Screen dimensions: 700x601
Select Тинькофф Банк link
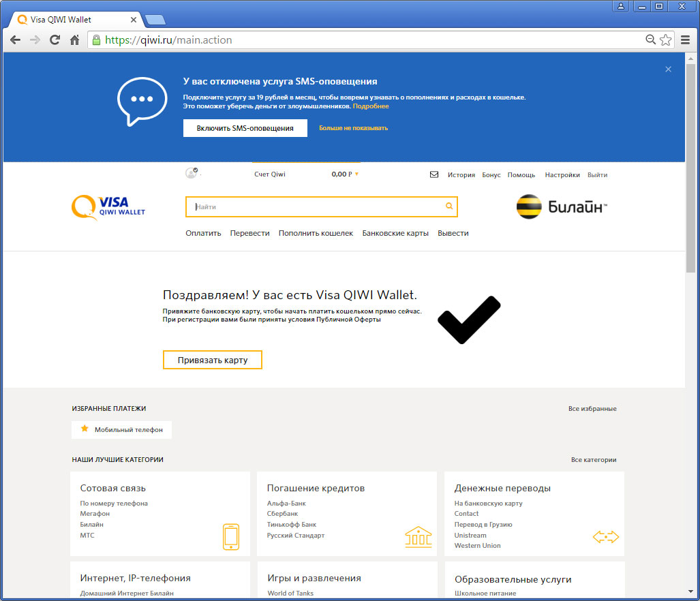click(x=292, y=524)
